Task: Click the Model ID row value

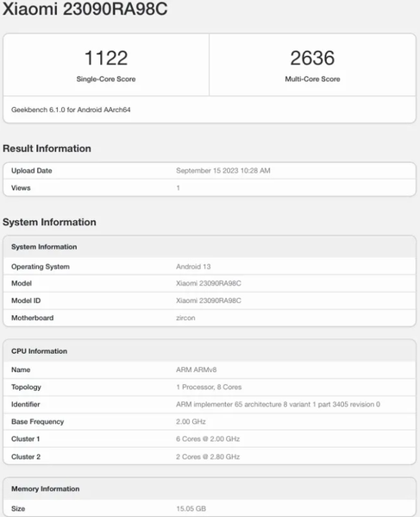Action: [x=209, y=300]
